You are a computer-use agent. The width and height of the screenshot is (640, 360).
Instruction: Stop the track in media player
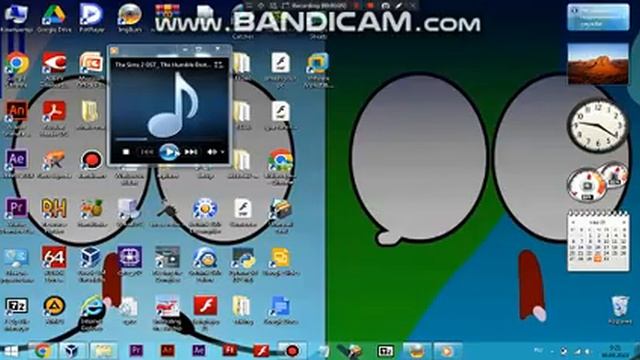pos(126,152)
